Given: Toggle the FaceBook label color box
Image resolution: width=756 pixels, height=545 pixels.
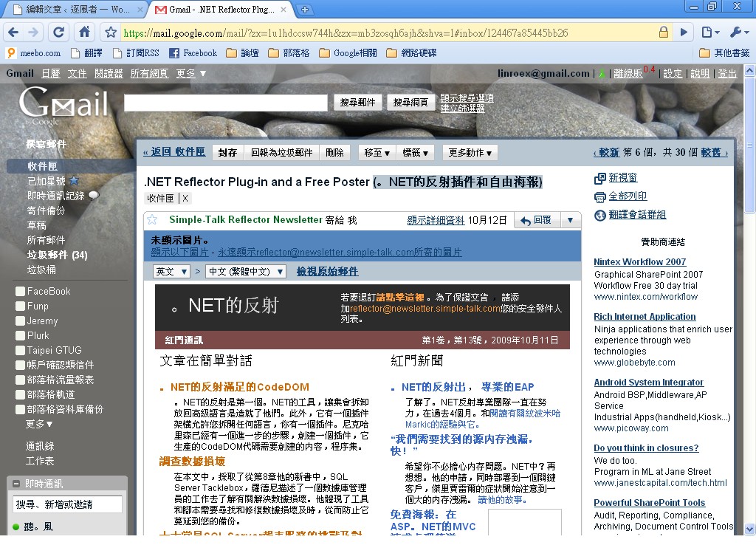Looking at the screenshot, I should pos(20,291).
